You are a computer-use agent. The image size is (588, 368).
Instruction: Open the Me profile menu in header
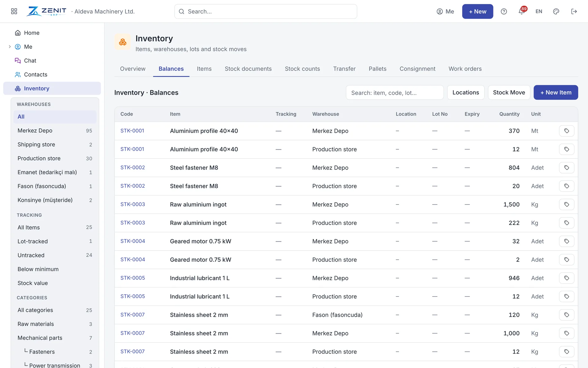(445, 11)
